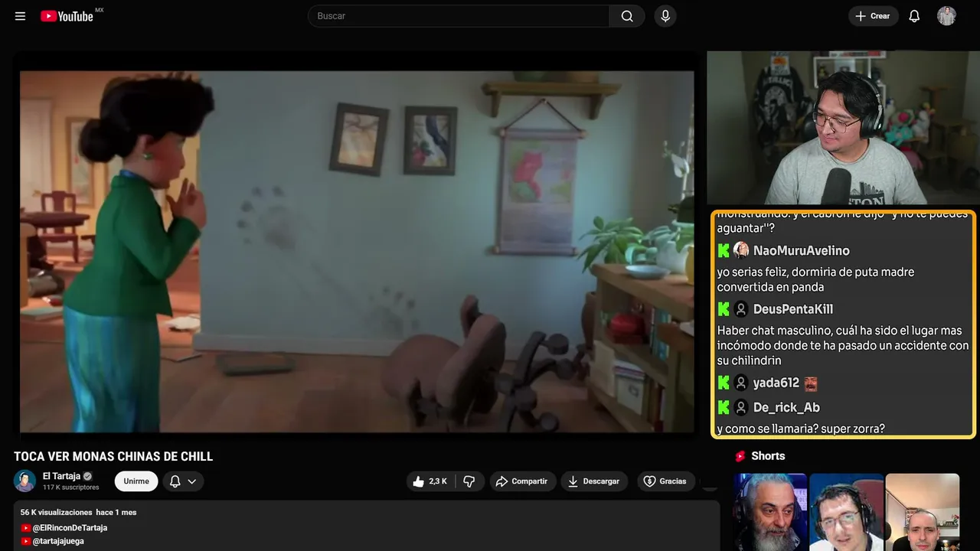Click the chat username DeusPentaKill

point(793,309)
